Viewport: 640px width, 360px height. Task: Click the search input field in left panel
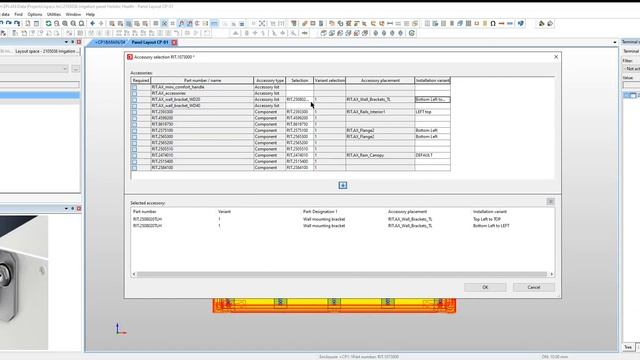[40, 84]
